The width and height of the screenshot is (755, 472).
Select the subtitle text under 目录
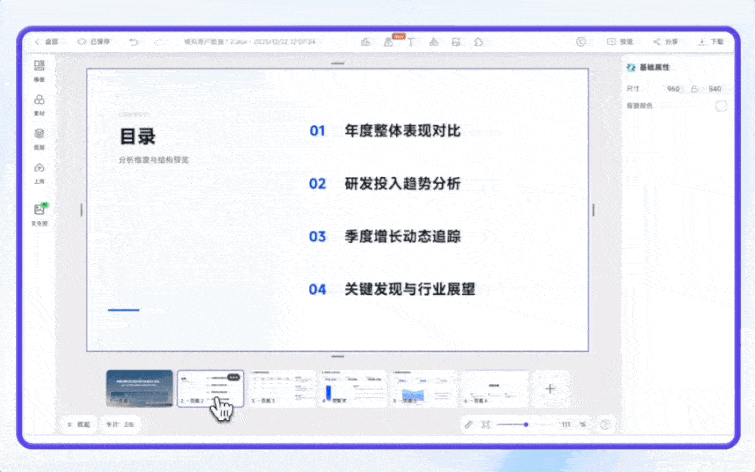pyautogui.click(x=154, y=160)
